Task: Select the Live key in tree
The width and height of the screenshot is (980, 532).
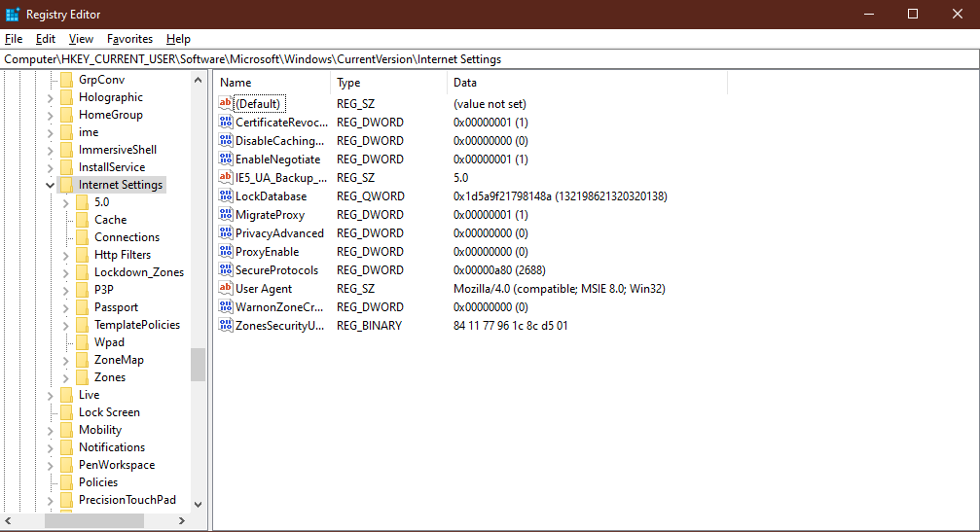Action: point(89,395)
